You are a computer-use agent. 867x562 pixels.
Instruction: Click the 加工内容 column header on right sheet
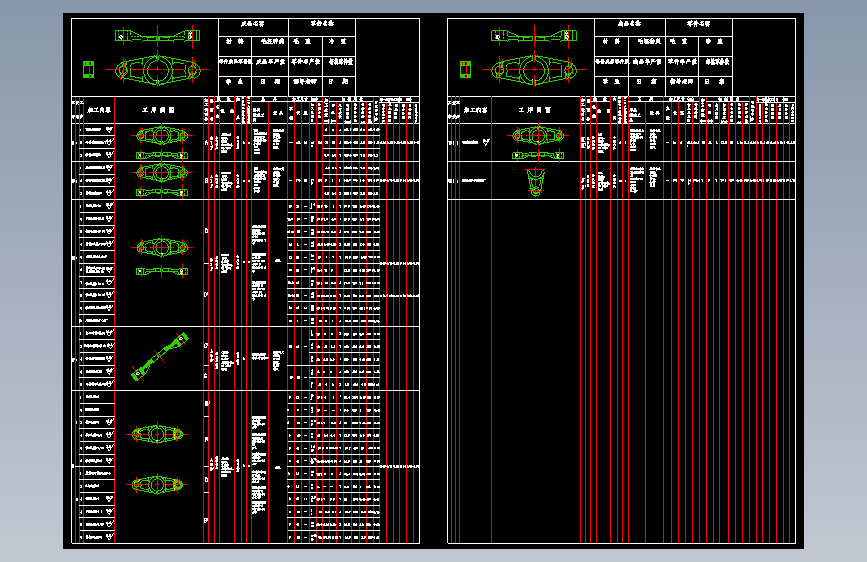475,110
